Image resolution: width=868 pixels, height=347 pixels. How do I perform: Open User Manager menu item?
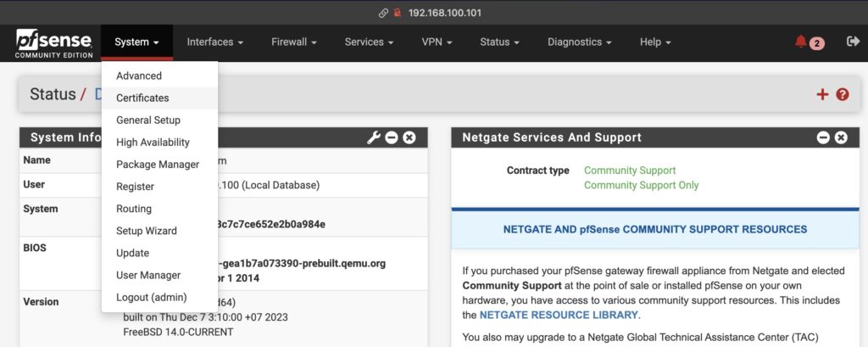[159, 276]
